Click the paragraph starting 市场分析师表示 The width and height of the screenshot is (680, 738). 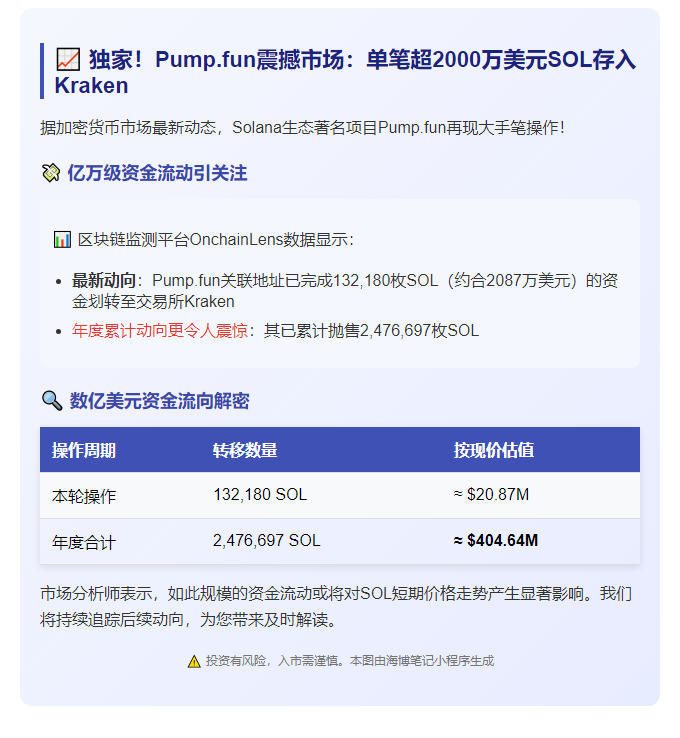tap(336, 607)
